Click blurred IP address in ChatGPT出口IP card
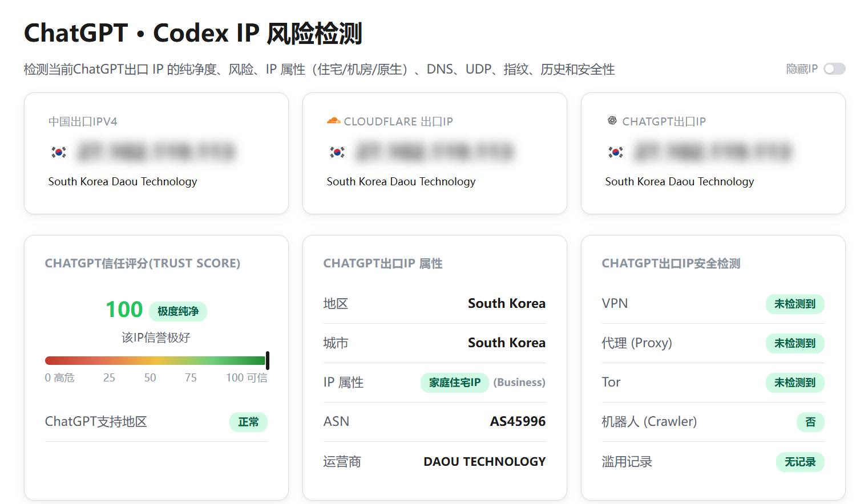This screenshot has width=856, height=504. [713, 152]
